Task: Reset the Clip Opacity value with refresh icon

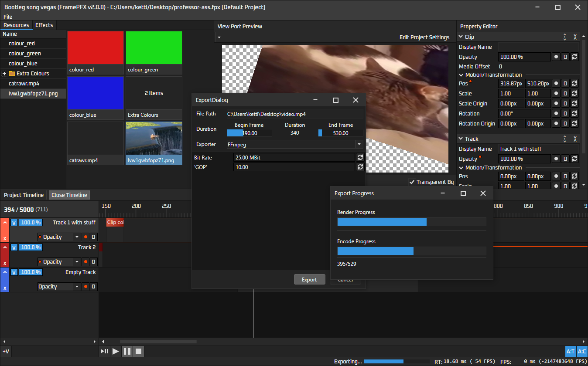Action: (x=574, y=57)
